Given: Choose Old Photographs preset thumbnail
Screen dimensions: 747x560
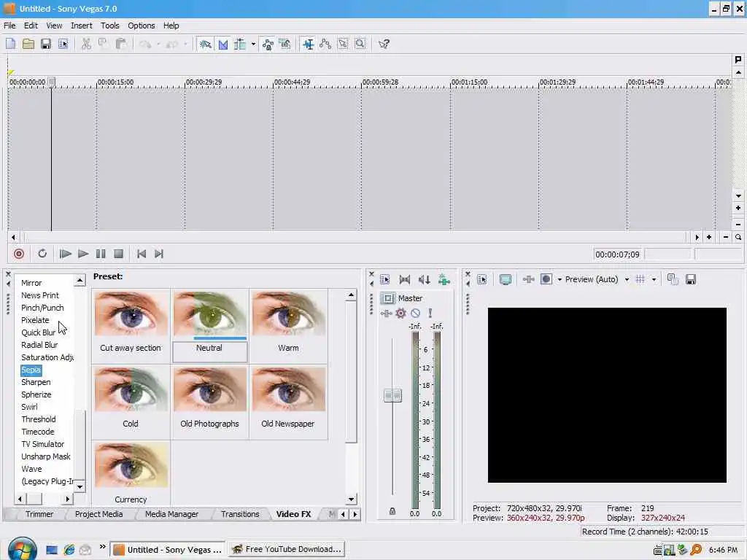Looking at the screenshot, I should tap(210, 389).
